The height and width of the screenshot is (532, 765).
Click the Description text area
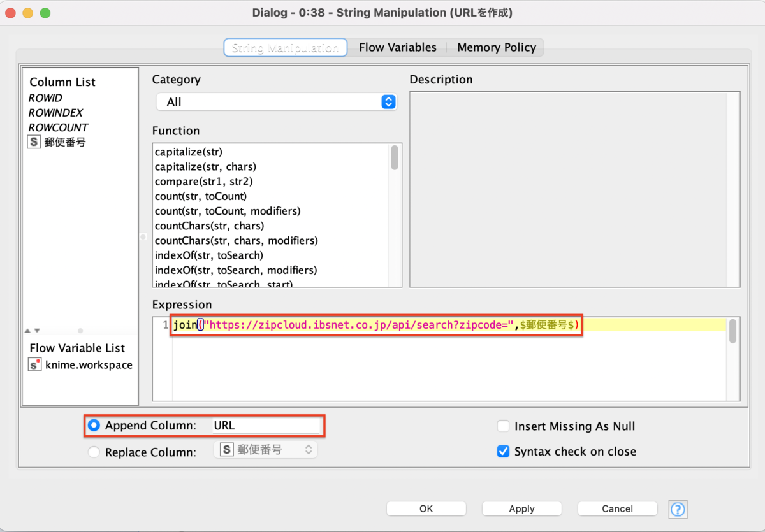574,189
